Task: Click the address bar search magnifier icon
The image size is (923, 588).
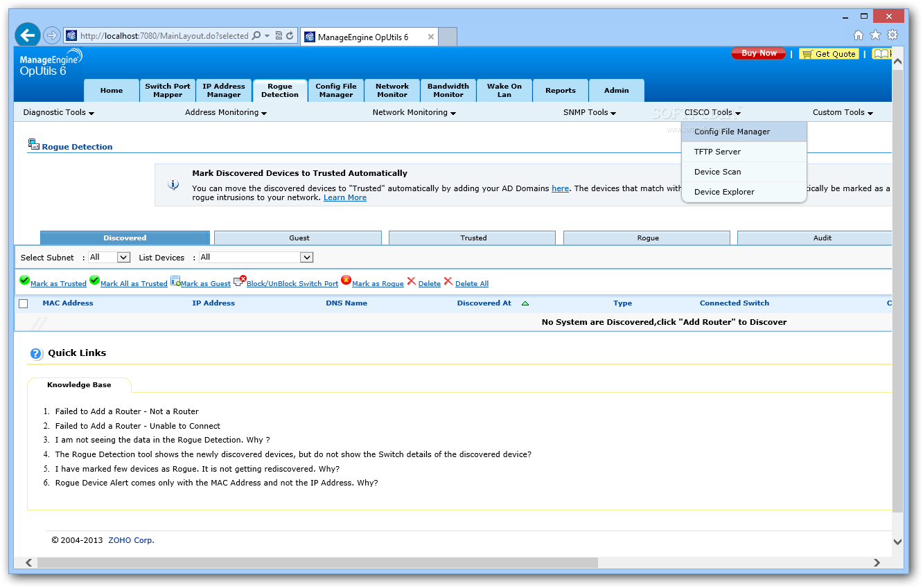Action: click(256, 36)
